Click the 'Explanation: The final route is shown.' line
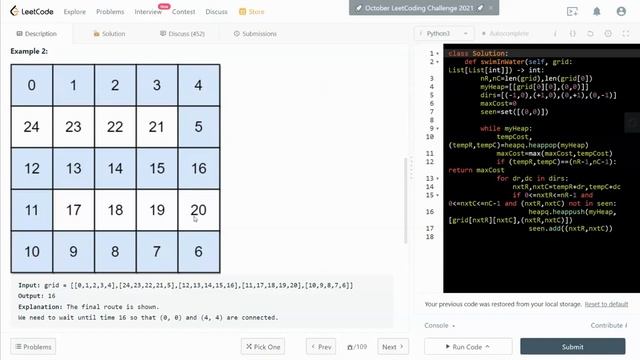 (89, 307)
